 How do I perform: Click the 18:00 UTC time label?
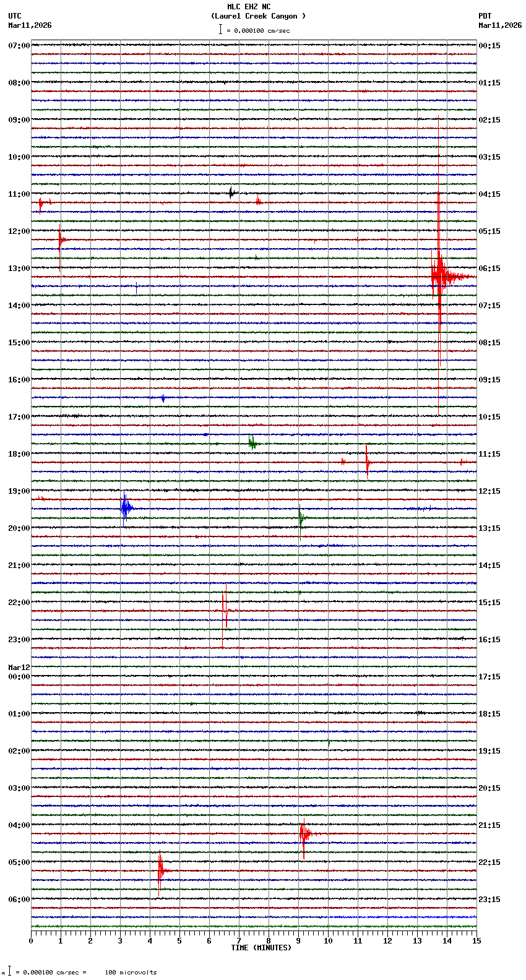(19, 454)
